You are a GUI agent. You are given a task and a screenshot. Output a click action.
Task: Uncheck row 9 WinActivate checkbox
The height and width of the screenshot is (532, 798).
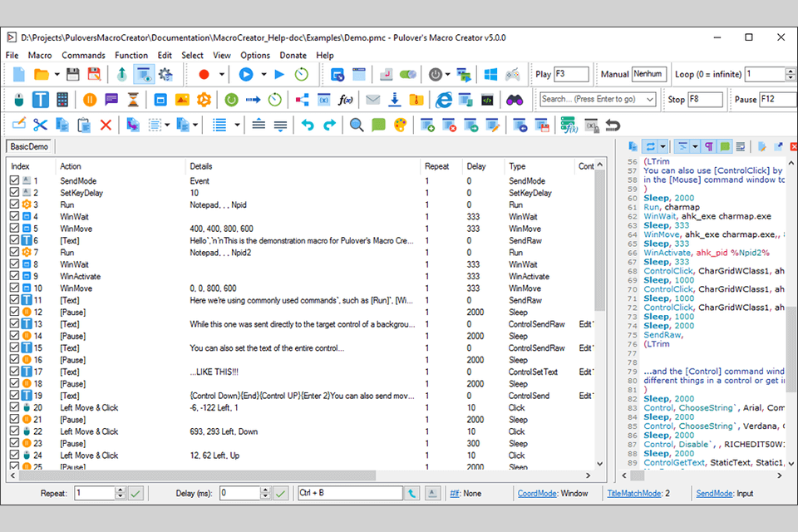click(x=14, y=276)
